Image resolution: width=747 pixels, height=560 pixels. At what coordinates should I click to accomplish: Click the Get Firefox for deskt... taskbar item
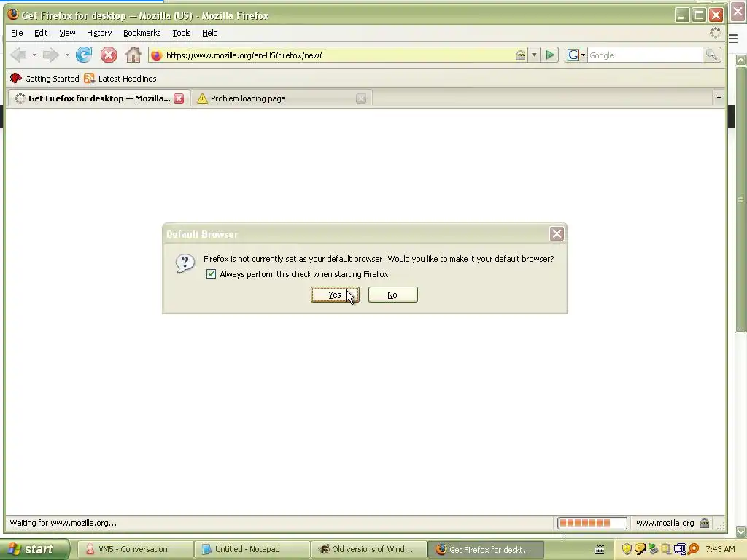pos(485,549)
